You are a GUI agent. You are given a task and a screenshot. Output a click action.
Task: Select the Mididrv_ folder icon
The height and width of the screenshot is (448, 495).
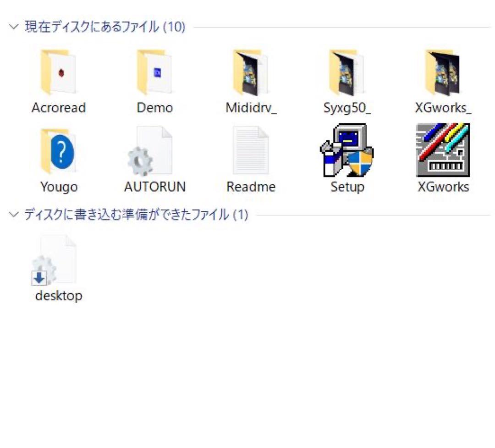(x=251, y=72)
